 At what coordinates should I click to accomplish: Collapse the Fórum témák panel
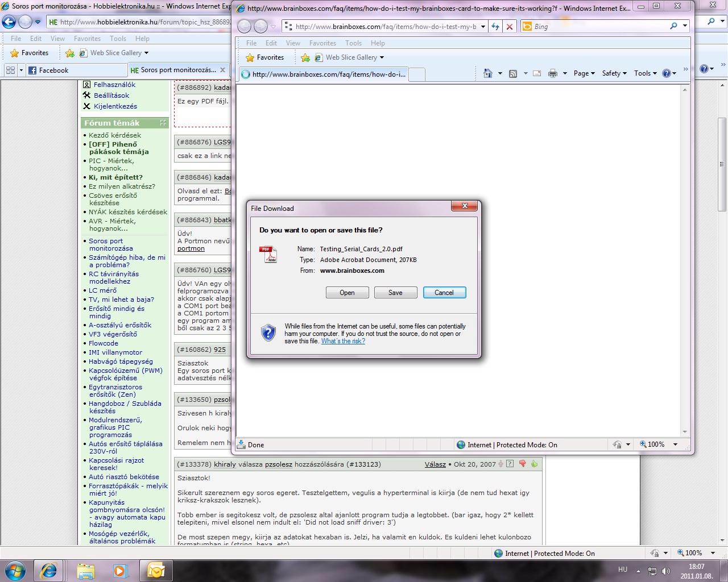(163, 123)
